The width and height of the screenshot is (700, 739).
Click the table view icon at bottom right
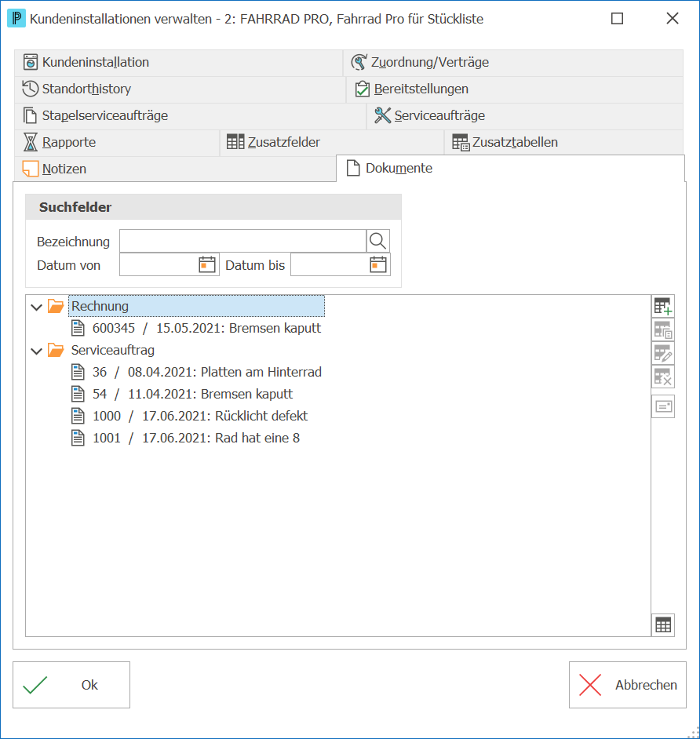point(663,625)
